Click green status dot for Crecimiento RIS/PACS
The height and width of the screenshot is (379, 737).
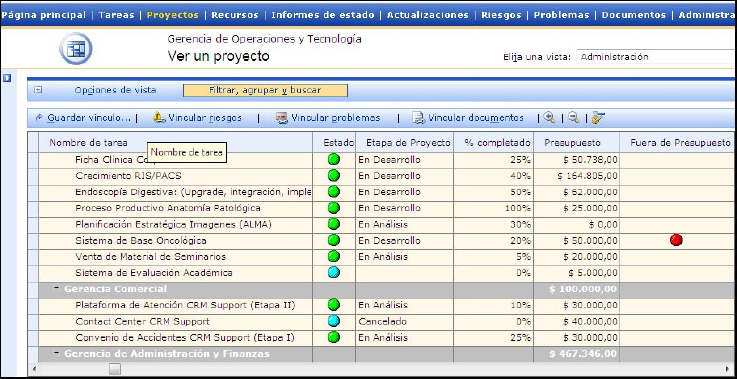tap(334, 176)
